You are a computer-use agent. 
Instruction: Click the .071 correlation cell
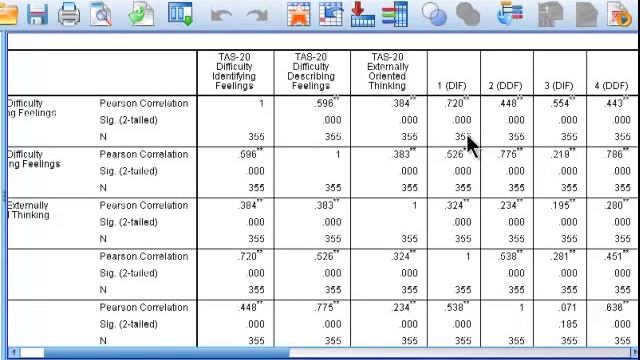(x=567, y=307)
